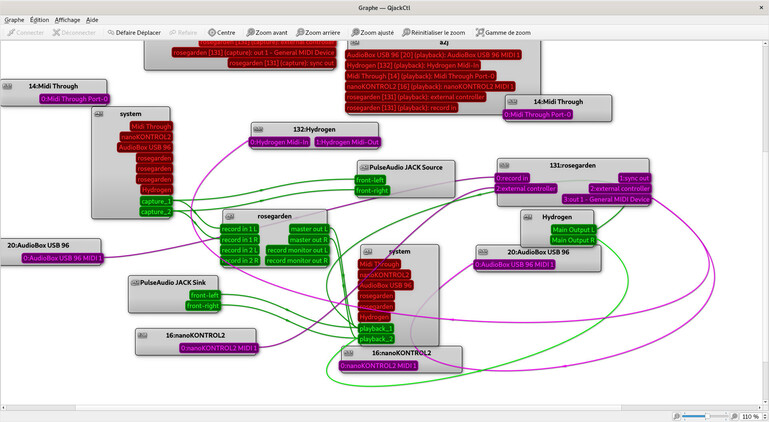Select the 131:rosegarden node title

[x=572, y=165]
